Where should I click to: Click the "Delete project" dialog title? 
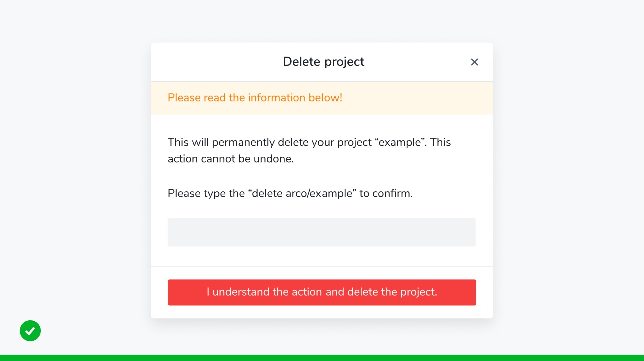pyautogui.click(x=324, y=62)
